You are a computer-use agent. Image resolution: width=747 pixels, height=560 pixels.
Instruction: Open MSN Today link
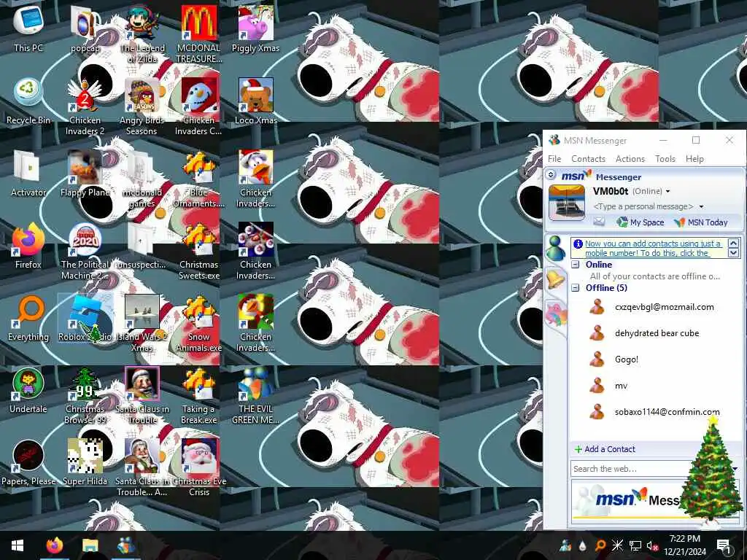(x=700, y=222)
